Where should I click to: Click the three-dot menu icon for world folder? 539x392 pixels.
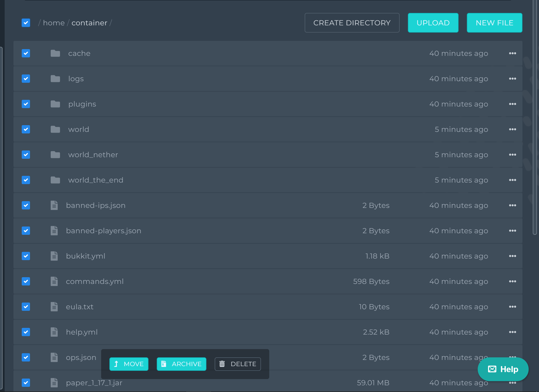click(513, 129)
